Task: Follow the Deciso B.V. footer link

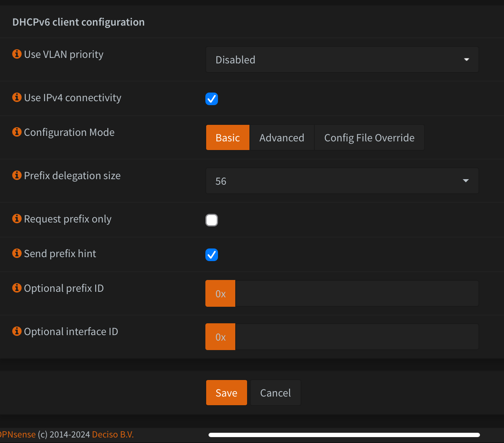Action: (113, 434)
